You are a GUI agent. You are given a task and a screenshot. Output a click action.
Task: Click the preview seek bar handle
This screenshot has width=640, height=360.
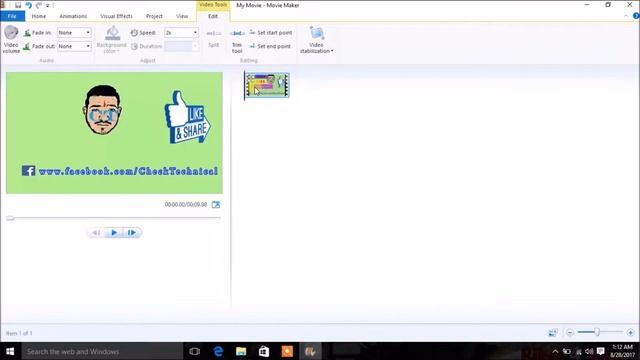(11, 218)
